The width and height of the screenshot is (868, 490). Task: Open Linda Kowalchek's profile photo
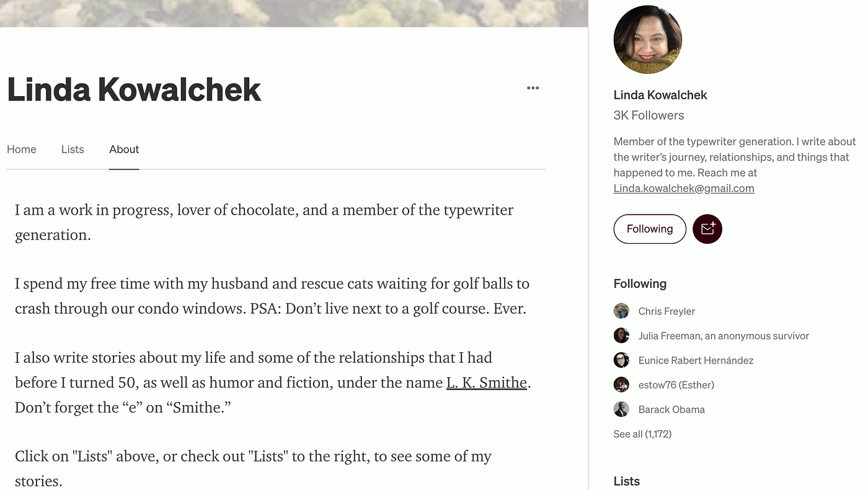click(x=648, y=40)
